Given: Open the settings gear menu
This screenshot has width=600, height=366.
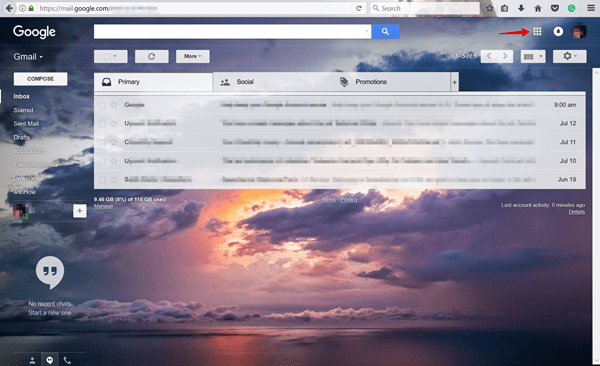Looking at the screenshot, I should pos(569,56).
